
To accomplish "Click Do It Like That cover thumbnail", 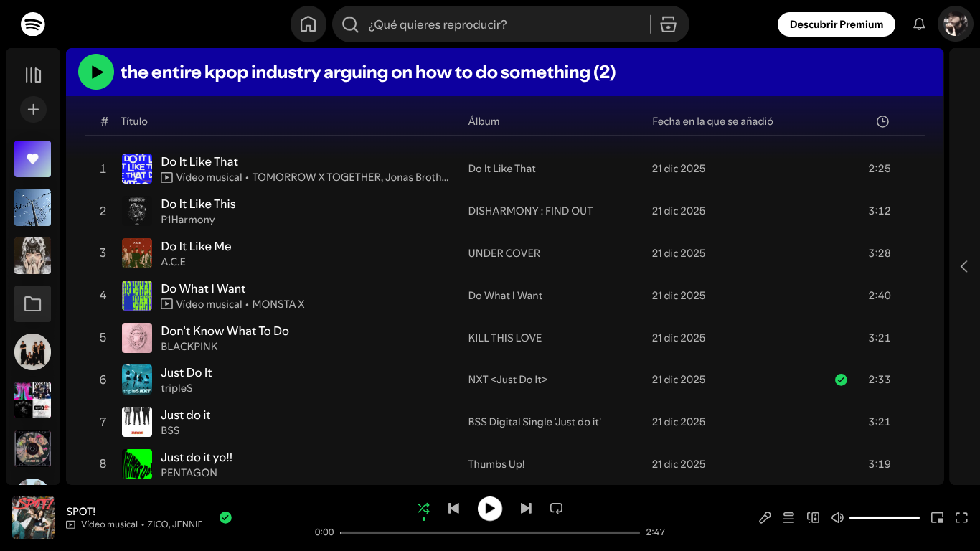I will point(137,169).
